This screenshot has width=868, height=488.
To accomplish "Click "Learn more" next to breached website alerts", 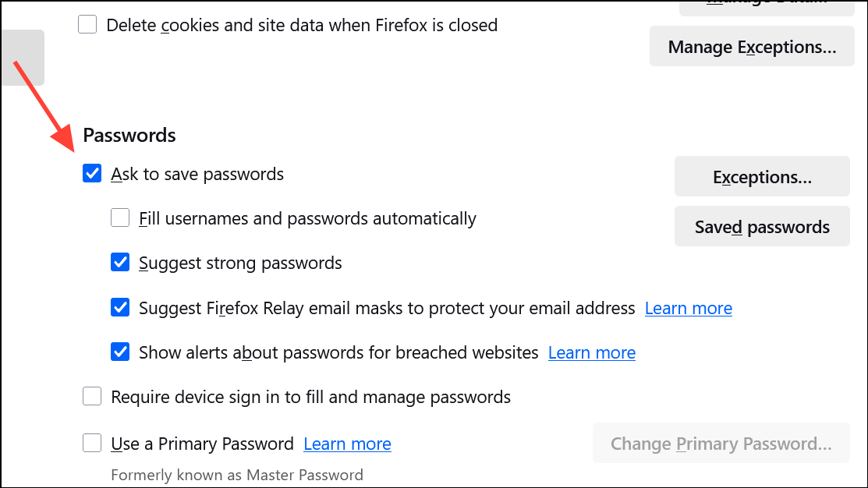I will coord(591,352).
